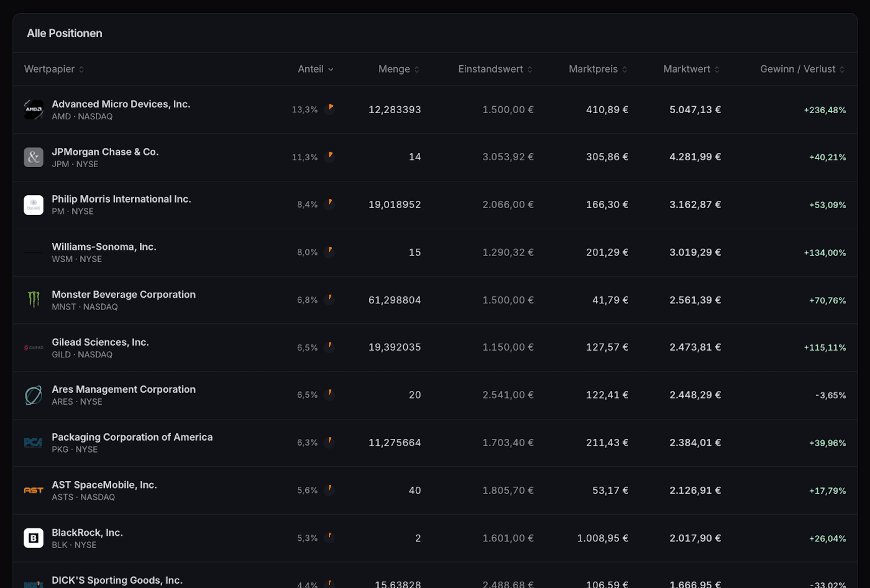
Task: Click Williams-Sonoma gain value +134,00%
Action: [x=825, y=253]
